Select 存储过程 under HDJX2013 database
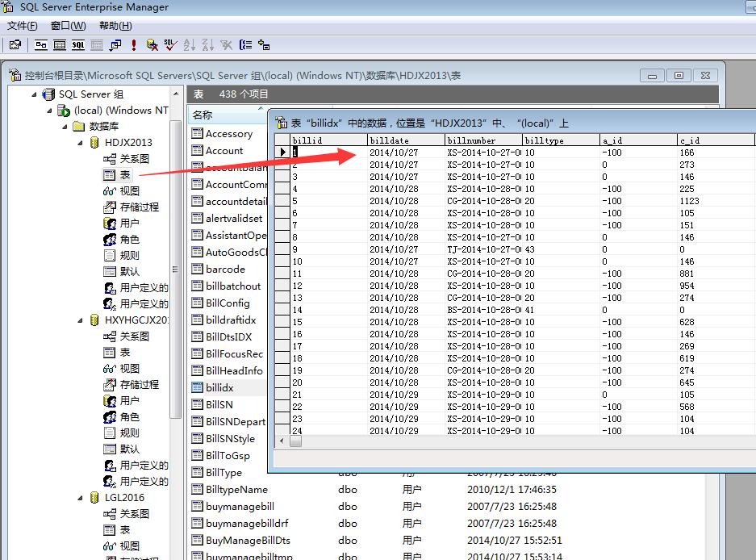 (139, 207)
